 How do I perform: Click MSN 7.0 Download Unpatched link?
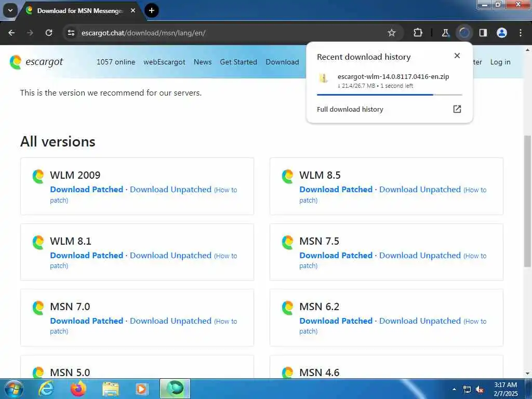170,321
